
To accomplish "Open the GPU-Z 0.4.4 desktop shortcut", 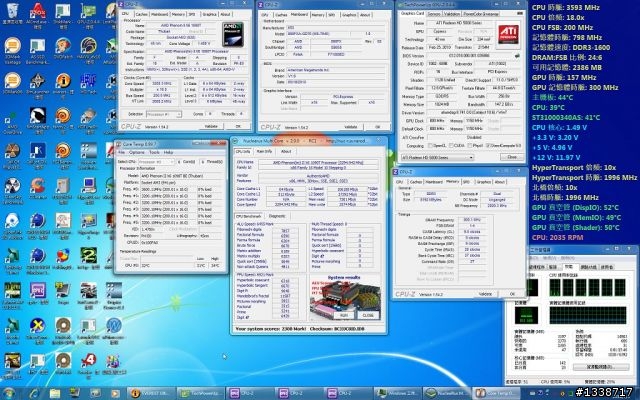I will (x=89, y=16).
